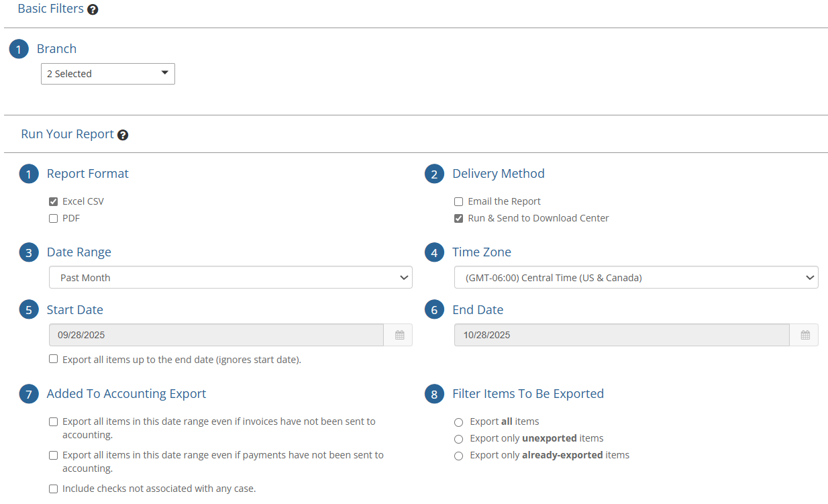Choose Export only already-exported items

[x=458, y=456]
